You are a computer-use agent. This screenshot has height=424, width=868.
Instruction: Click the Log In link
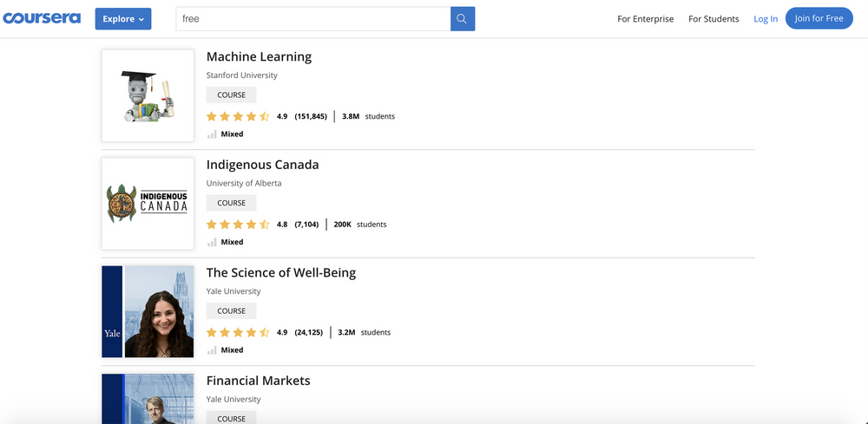click(766, 19)
